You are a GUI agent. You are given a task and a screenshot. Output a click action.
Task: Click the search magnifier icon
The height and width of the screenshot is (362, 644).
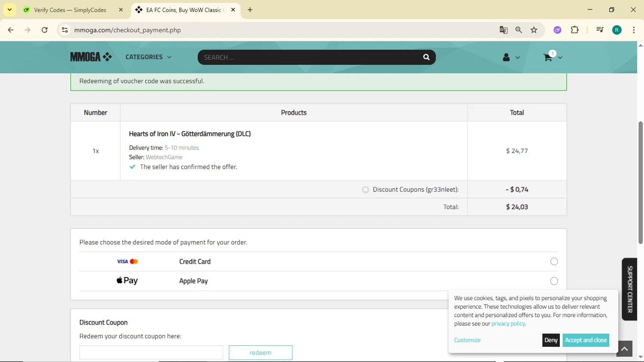click(426, 57)
